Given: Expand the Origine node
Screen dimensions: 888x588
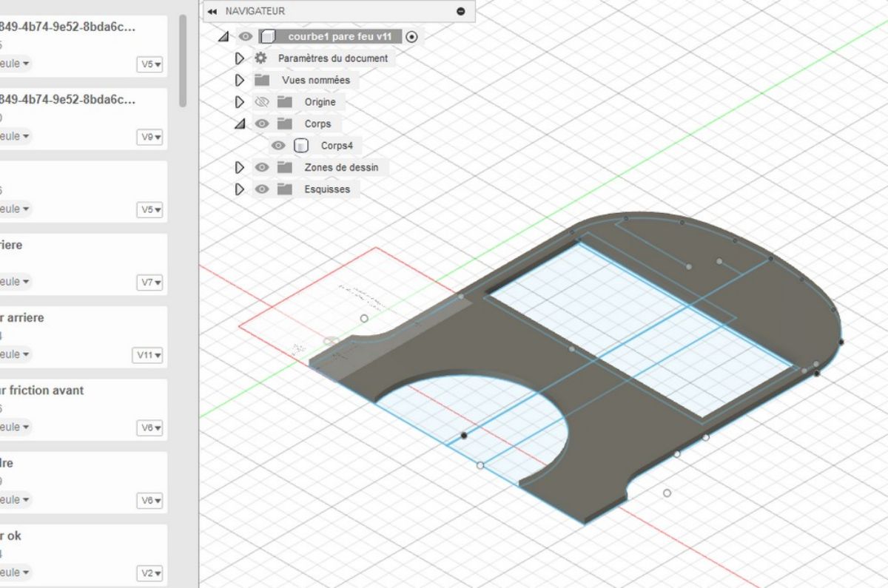Looking at the screenshot, I should point(239,102).
